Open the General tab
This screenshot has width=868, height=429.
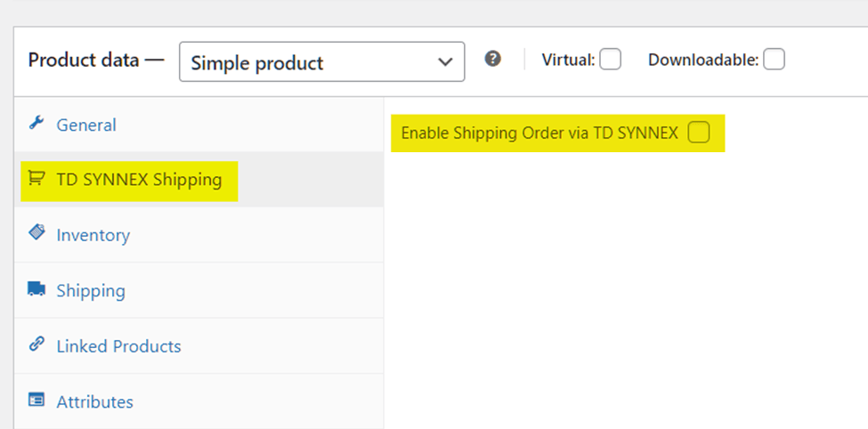pos(86,125)
